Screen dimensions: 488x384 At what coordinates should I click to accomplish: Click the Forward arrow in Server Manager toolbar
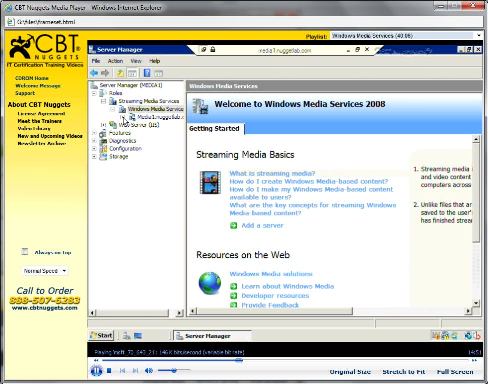click(105, 73)
